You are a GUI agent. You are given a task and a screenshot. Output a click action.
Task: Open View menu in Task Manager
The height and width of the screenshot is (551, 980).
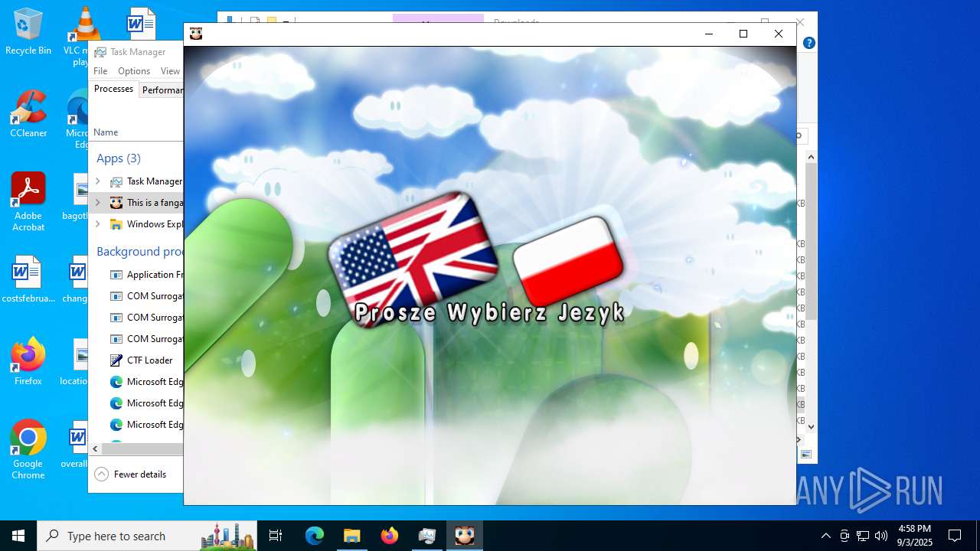[170, 71]
